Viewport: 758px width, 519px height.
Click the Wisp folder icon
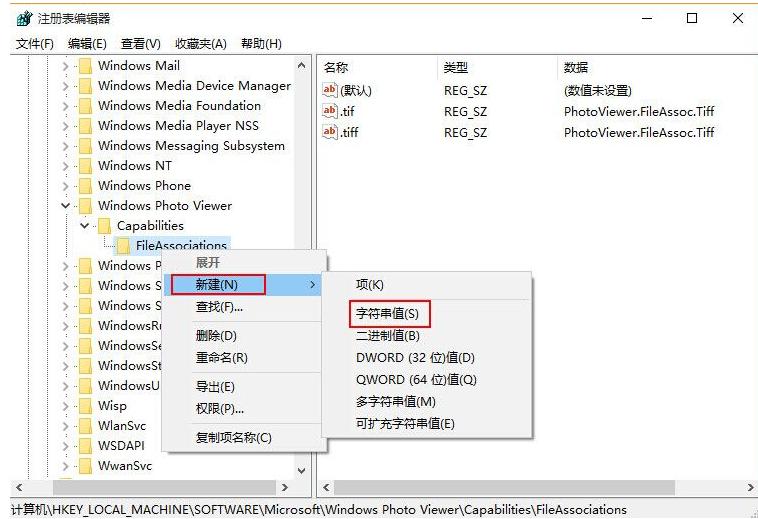point(85,406)
